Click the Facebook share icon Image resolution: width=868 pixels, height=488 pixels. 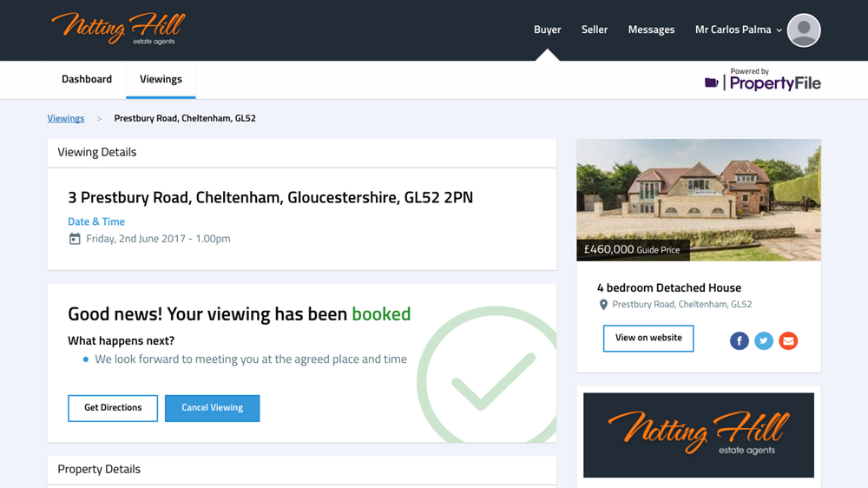pyautogui.click(x=739, y=341)
